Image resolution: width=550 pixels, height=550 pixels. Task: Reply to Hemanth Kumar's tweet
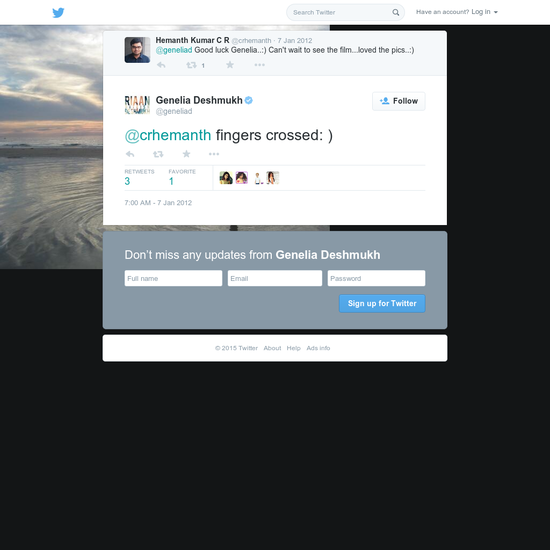click(161, 65)
